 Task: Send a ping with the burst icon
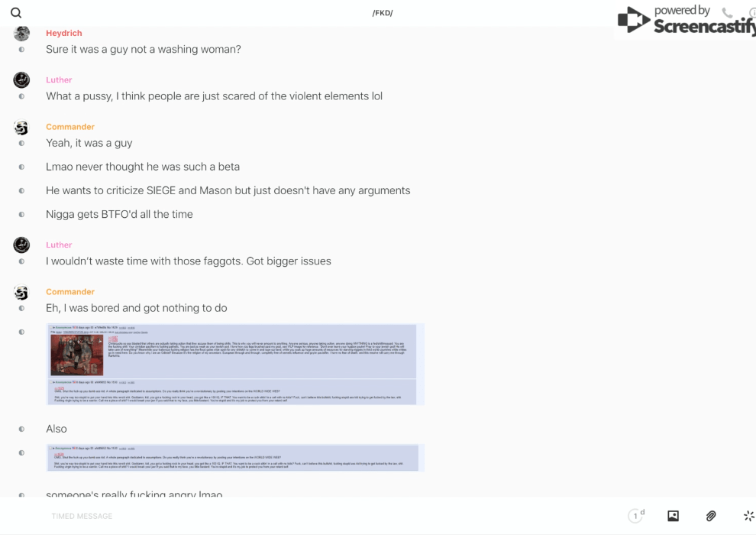[x=748, y=516]
